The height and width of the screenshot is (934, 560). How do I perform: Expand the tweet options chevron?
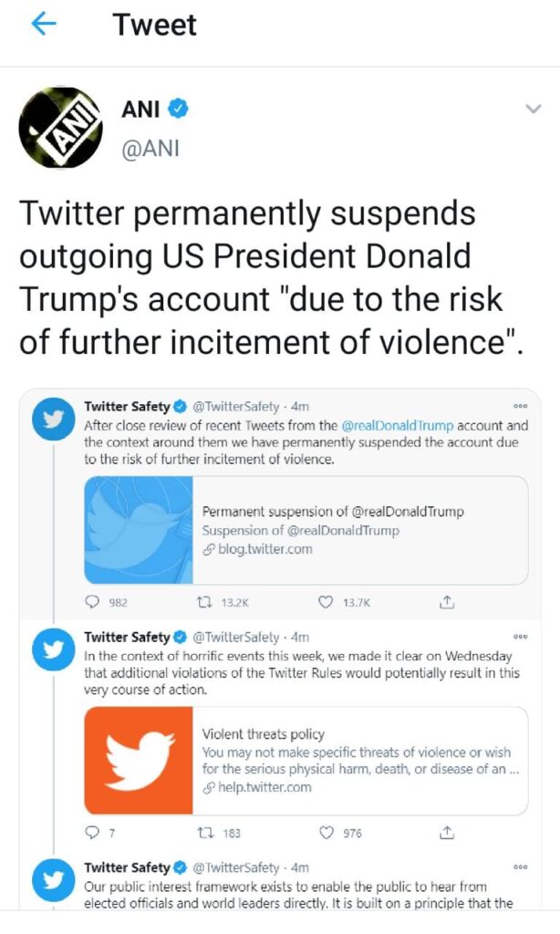(x=533, y=109)
